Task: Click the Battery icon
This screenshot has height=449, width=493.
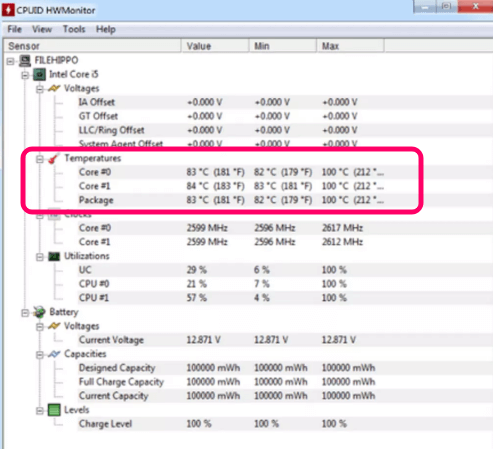Action: tap(39, 312)
